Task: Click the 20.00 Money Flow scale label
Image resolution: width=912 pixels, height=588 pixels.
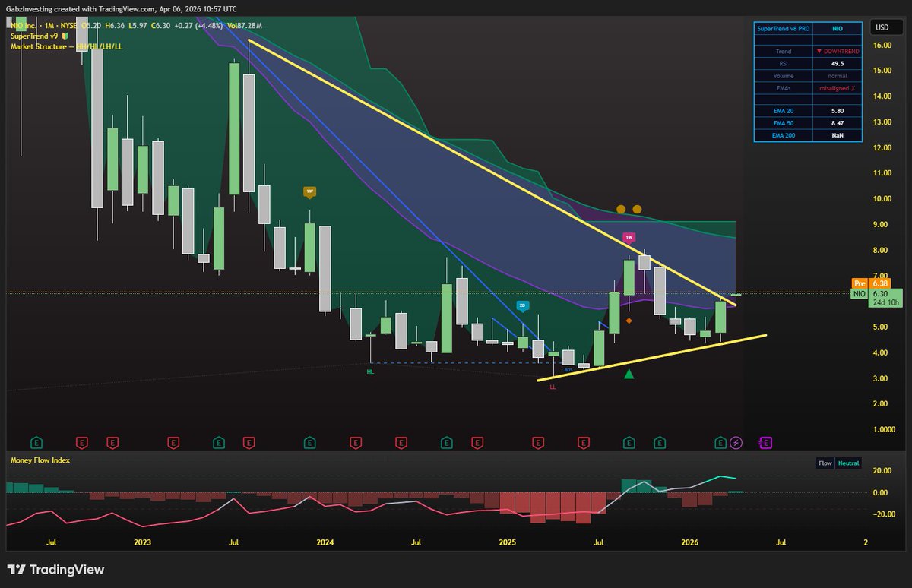Action: (882, 471)
